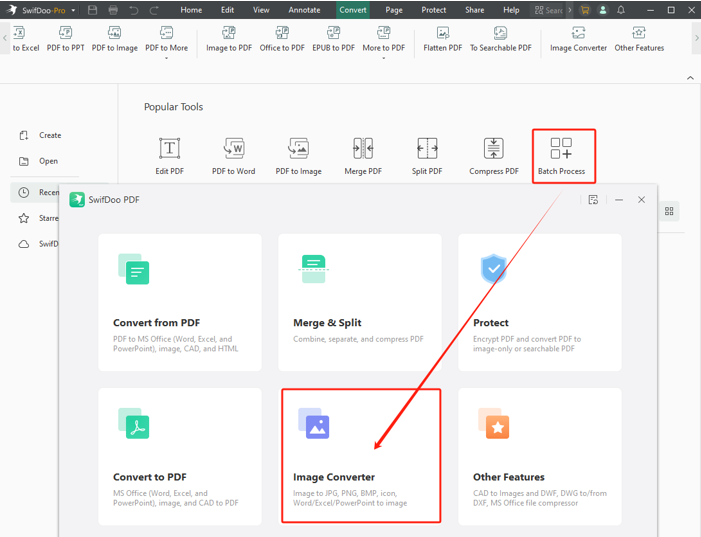Choose Office to PDF in the ribbon
The width and height of the screenshot is (701, 537).
coord(282,39)
